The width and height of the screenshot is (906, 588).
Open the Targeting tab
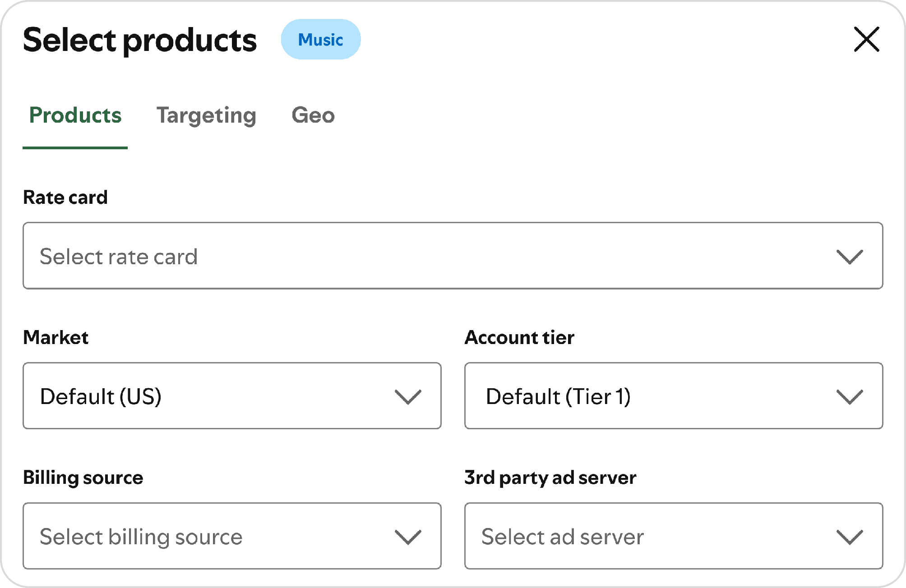click(x=206, y=115)
